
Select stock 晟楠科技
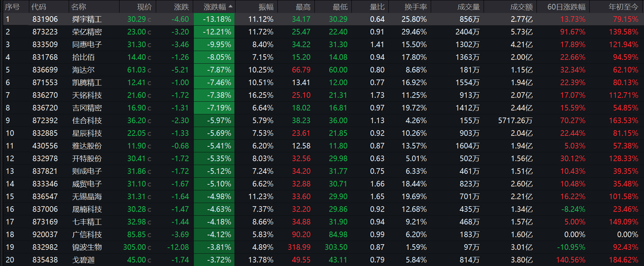(87, 209)
